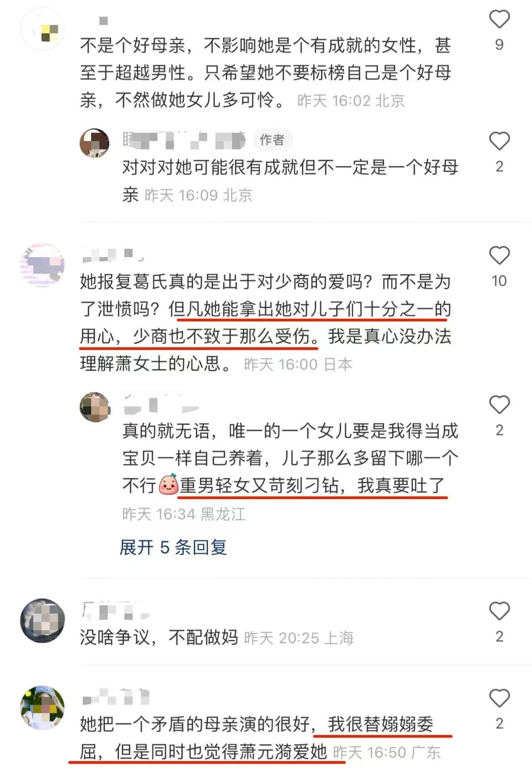Viewport: 532px width, 770px height.
Task: Like the comment from 广东 at 16:50
Action: click(499, 698)
